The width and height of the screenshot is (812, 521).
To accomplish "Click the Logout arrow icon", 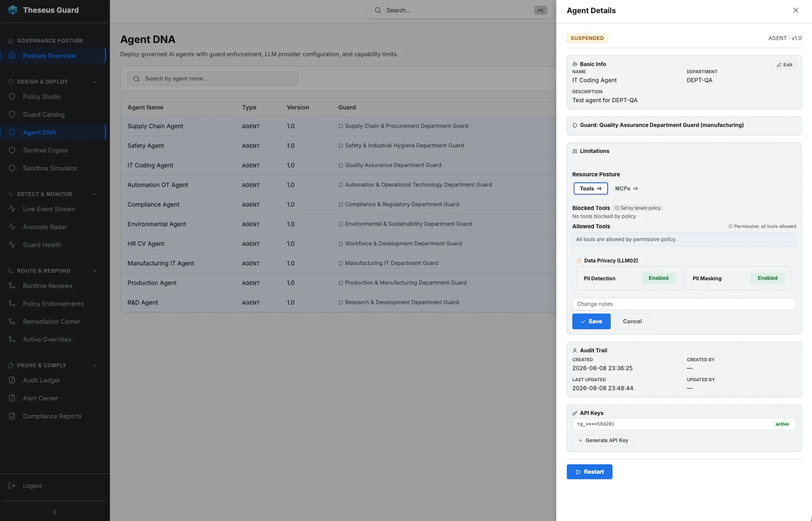I will coord(12,485).
